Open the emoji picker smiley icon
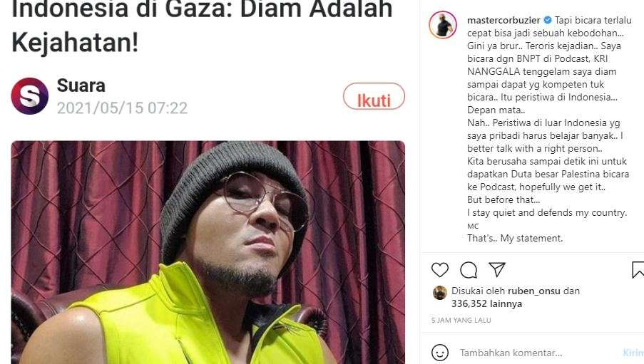The image size is (644, 364). (x=440, y=353)
